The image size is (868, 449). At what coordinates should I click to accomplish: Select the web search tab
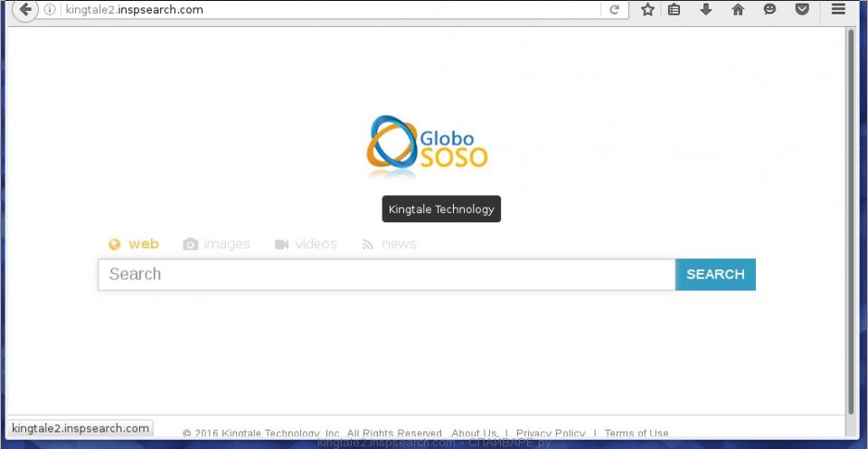coord(134,244)
